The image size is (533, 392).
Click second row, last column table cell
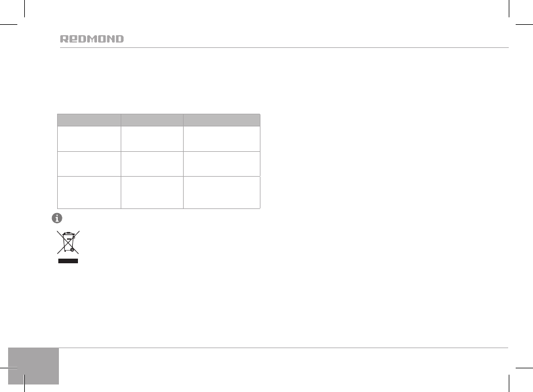tap(222, 163)
